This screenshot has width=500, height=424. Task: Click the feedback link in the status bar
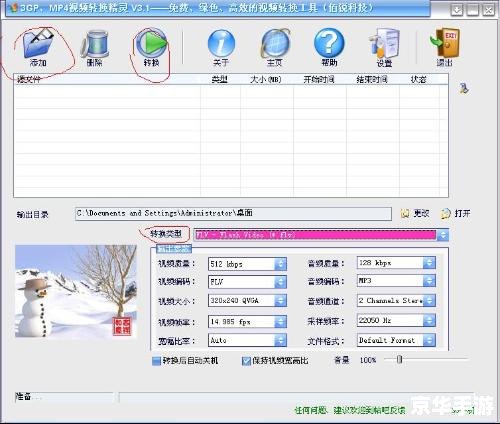pyautogui.click(x=350, y=410)
